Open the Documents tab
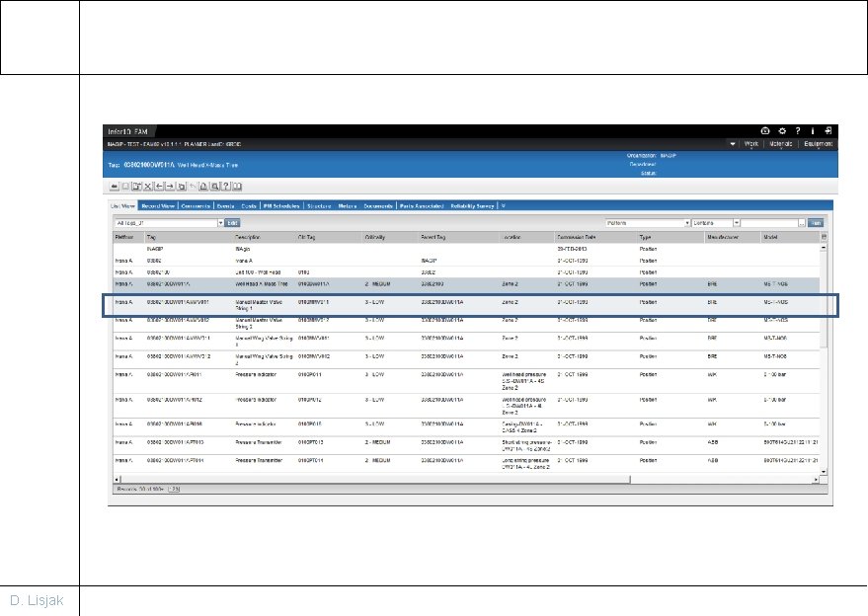 click(378, 206)
